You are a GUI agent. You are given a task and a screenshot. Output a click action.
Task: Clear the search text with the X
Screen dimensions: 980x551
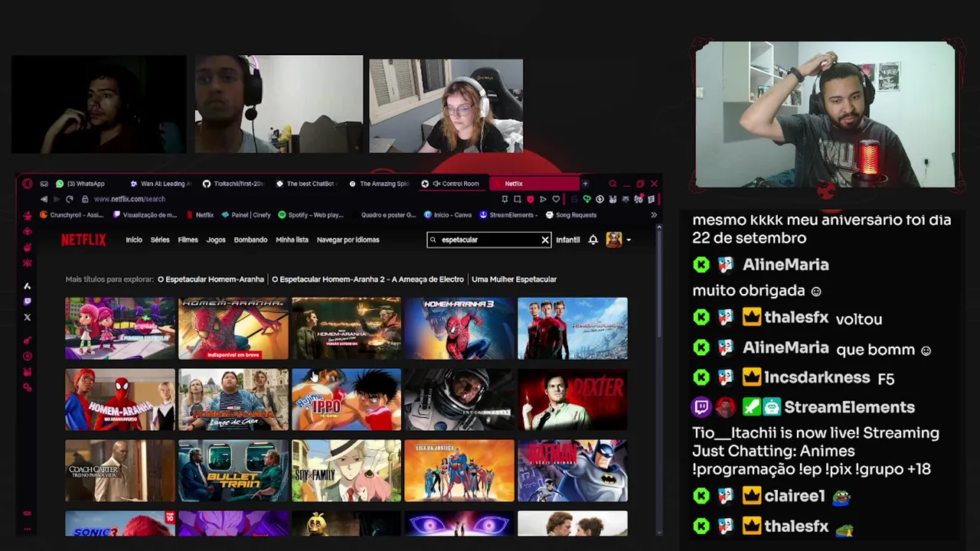pyautogui.click(x=545, y=240)
